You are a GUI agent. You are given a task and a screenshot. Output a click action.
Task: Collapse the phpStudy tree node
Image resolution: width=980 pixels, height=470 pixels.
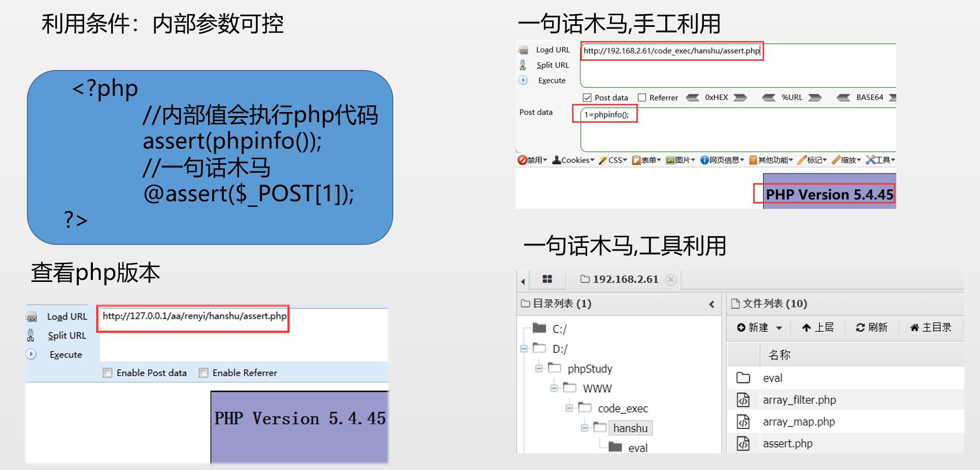[539, 368]
